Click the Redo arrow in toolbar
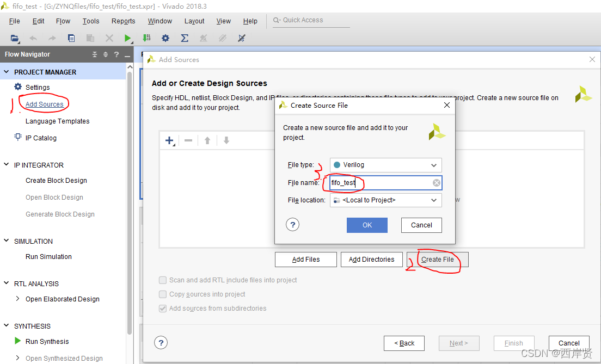The height and width of the screenshot is (364, 601). [52, 38]
